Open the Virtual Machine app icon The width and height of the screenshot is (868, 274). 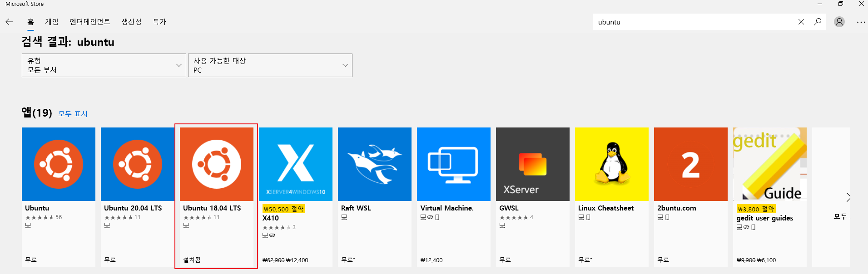click(454, 164)
